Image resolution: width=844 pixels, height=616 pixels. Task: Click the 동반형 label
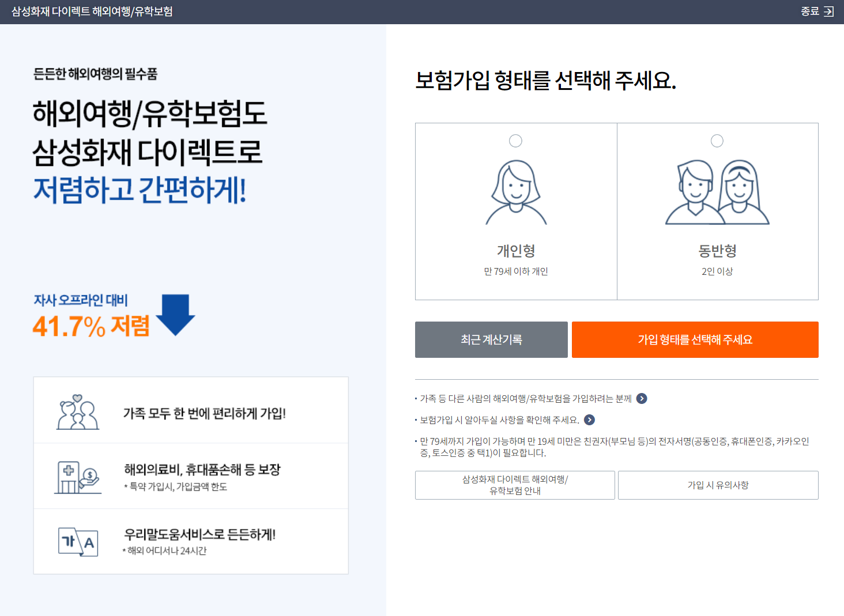(717, 251)
